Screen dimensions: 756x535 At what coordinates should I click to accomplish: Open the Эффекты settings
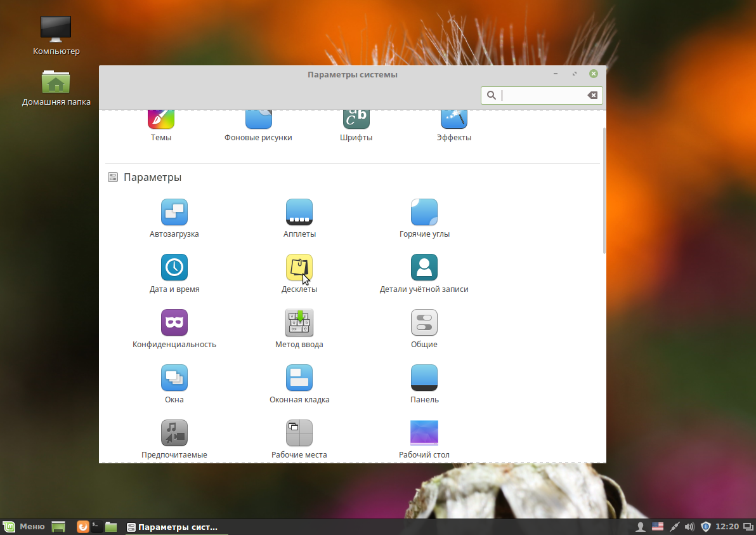[x=454, y=124]
